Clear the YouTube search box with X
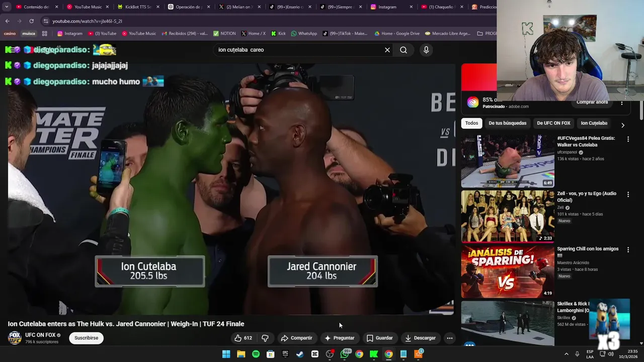The image size is (644, 362). [387, 50]
